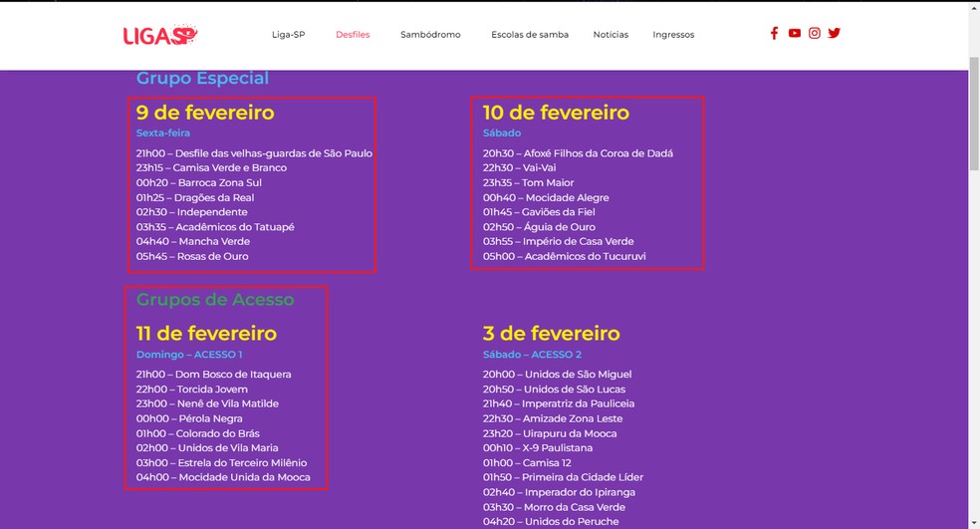Click the Sábado subtitle under 10 de fevereiro

501,132
